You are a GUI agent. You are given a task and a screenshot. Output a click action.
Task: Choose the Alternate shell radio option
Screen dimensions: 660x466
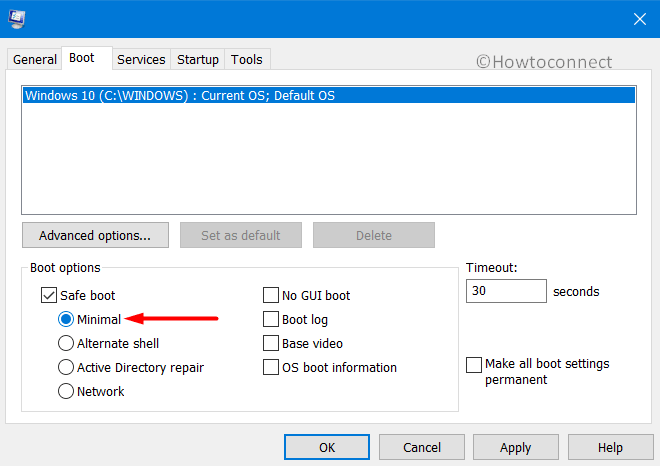66,343
